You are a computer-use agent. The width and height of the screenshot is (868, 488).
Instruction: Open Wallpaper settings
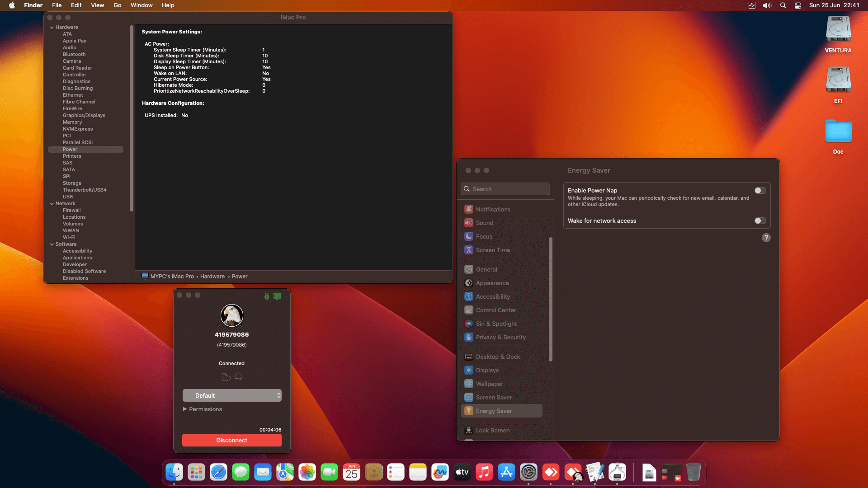pos(503,384)
